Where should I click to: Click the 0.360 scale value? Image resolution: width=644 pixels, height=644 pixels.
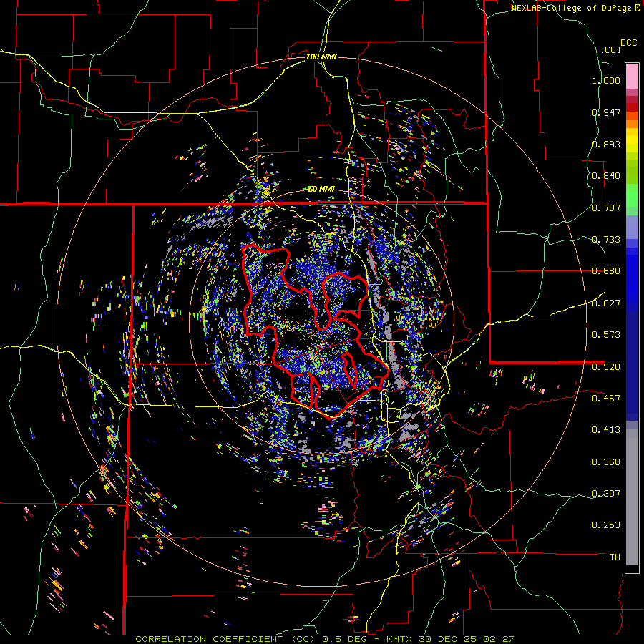[x=606, y=462]
